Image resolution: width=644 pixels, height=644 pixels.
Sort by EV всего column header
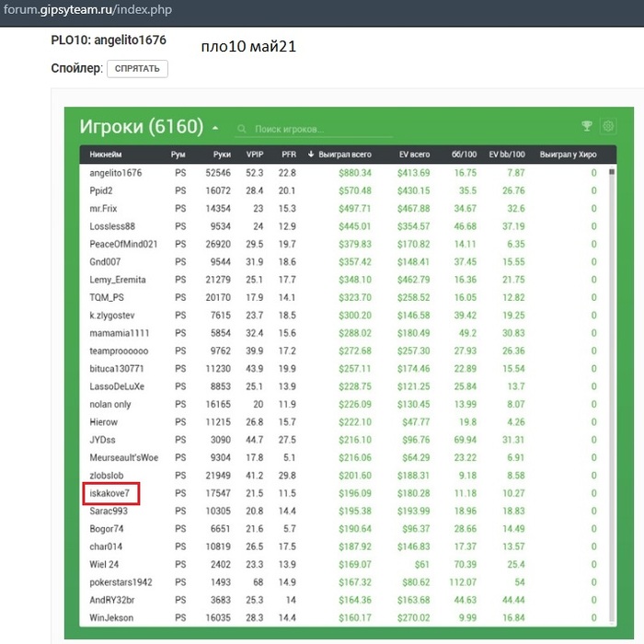[414, 155]
